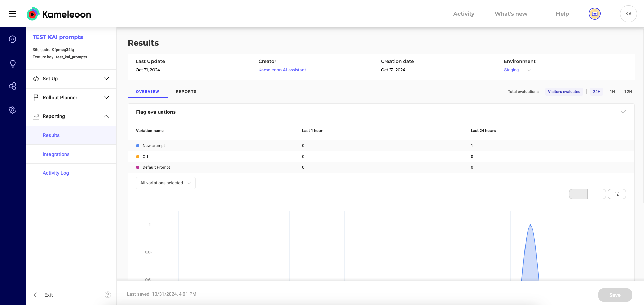Click the blue New prompt color dot

tap(138, 146)
